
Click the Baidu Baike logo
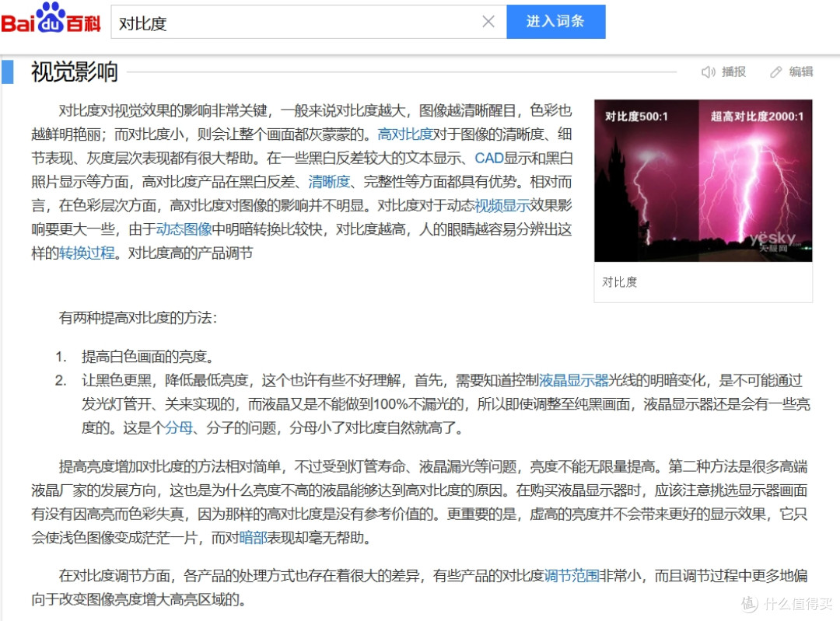pos(51,18)
